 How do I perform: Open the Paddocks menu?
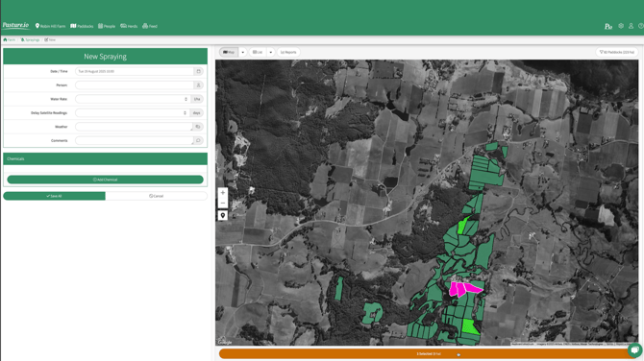coord(82,26)
